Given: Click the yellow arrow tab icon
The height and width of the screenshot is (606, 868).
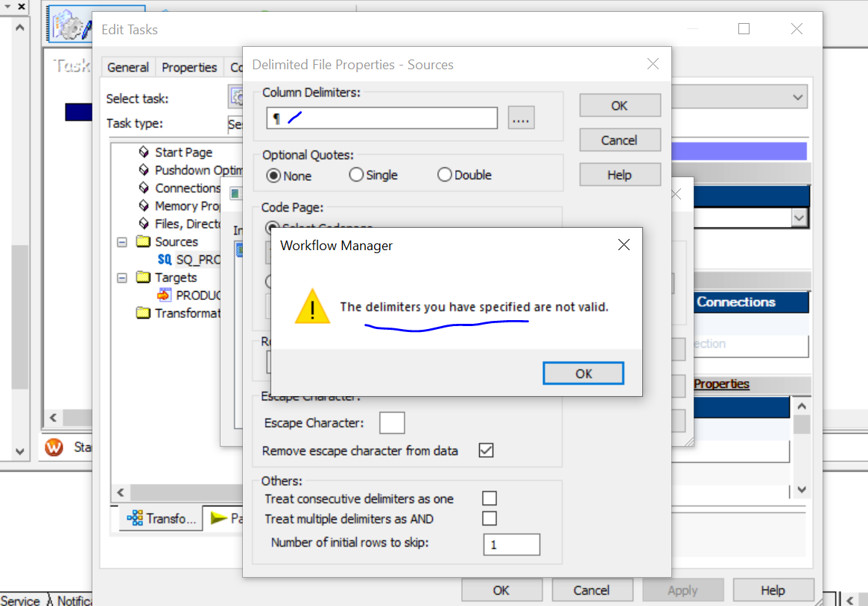Looking at the screenshot, I should (219, 518).
